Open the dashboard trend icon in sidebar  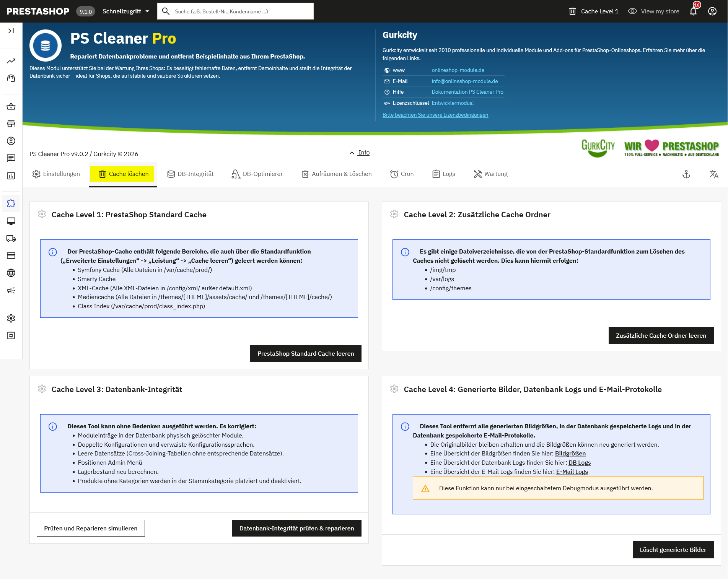click(x=11, y=61)
